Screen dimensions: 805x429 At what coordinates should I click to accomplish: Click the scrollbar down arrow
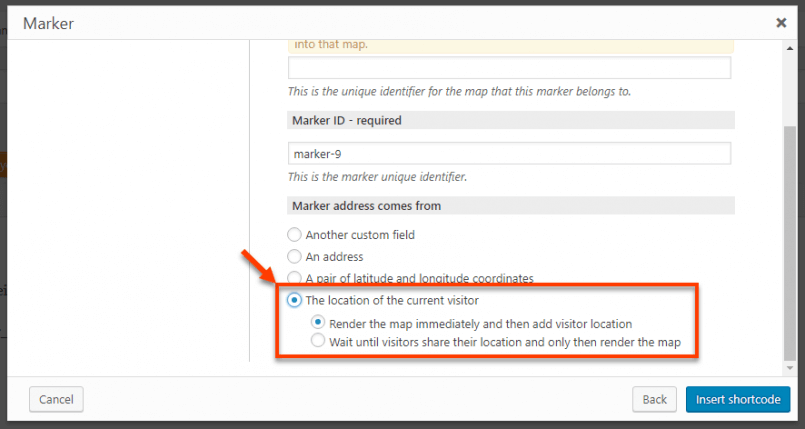click(790, 368)
